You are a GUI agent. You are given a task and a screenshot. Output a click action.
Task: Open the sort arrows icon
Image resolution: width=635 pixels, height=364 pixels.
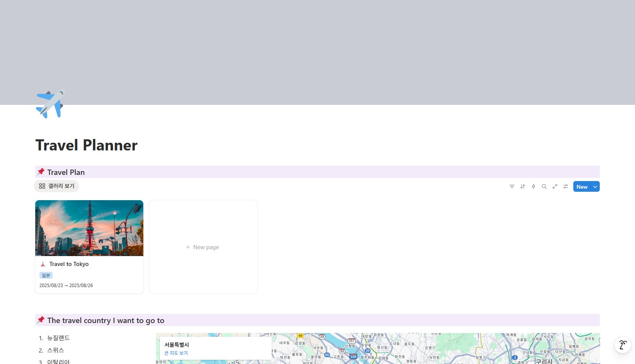[522, 186]
